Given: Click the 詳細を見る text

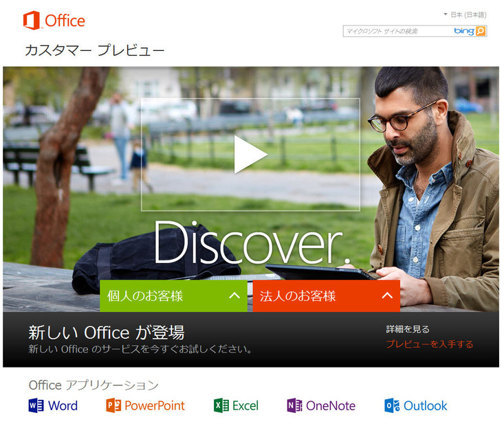Looking at the screenshot, I should [408, 329].
